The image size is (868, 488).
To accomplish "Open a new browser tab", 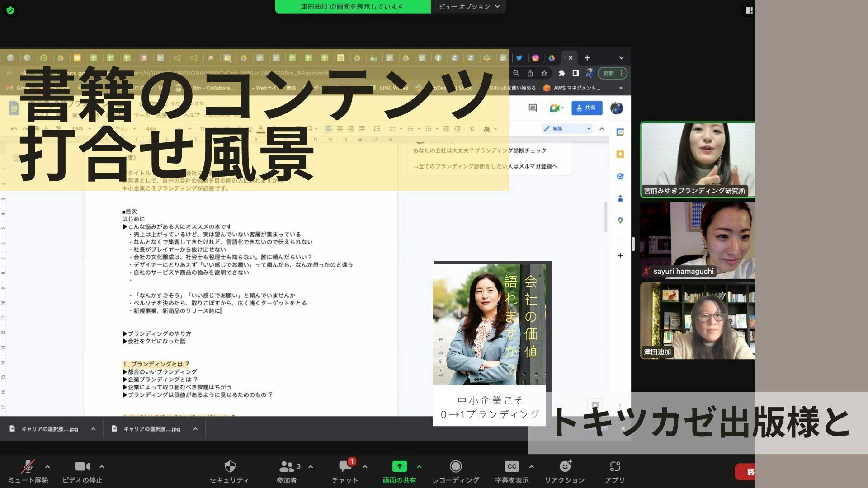I will coord(587,58).
